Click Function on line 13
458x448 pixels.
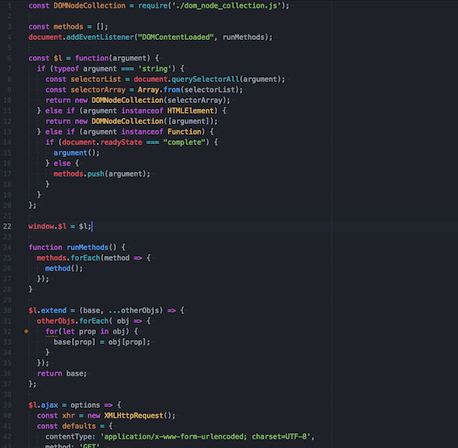point(184,132)
